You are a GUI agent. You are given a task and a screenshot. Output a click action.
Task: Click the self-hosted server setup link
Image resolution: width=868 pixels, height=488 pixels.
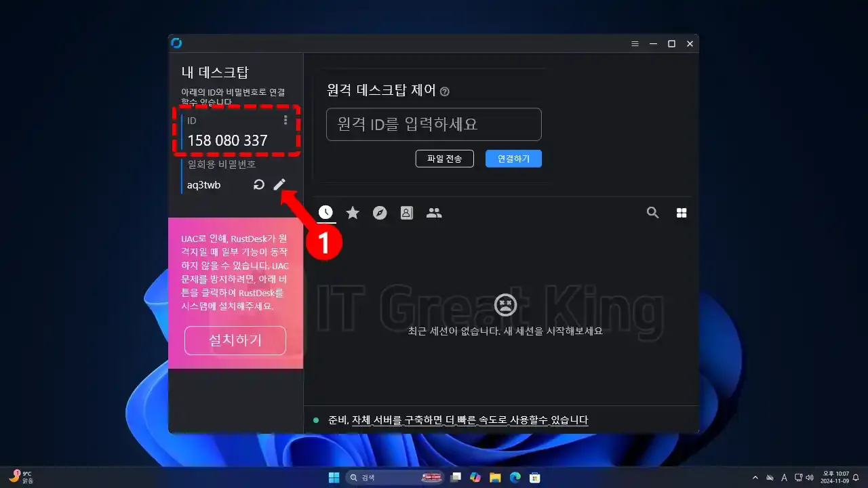pos(470,420)
